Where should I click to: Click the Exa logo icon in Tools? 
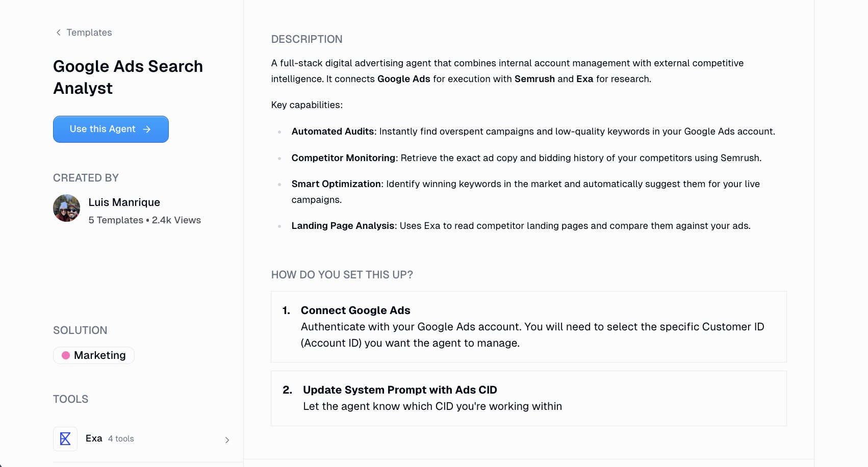click(65, 438)
